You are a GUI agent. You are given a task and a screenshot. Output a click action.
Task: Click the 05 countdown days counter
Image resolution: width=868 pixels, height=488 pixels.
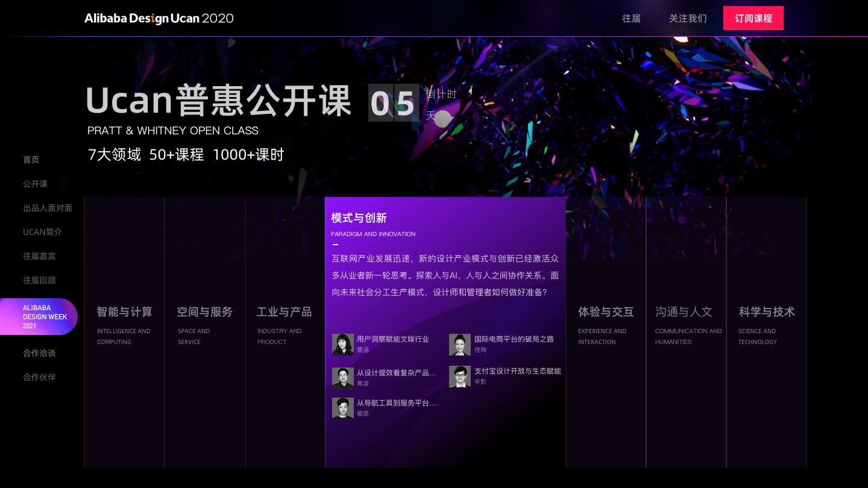click(x=394, y=103)
